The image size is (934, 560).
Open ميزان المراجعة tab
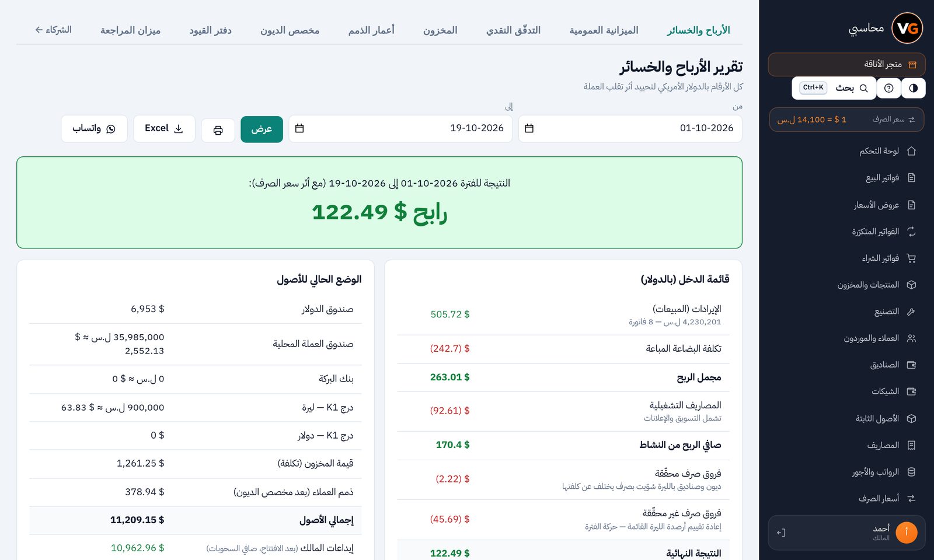point(130,30)
